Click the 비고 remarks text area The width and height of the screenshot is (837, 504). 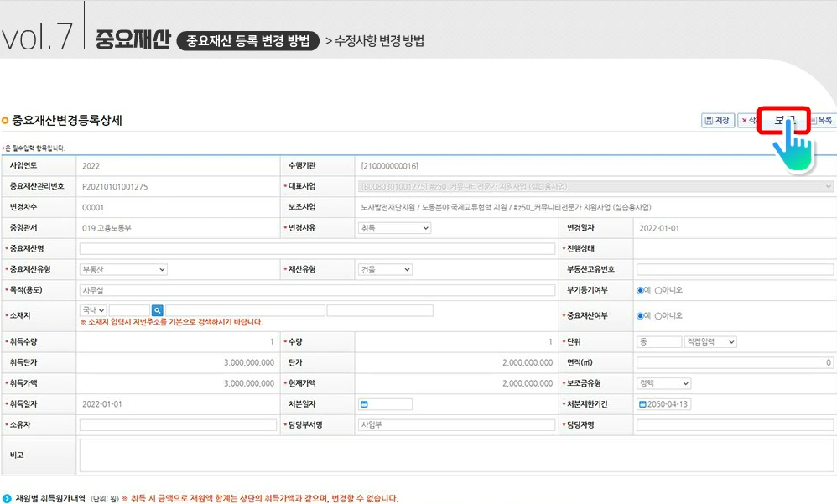456,455
